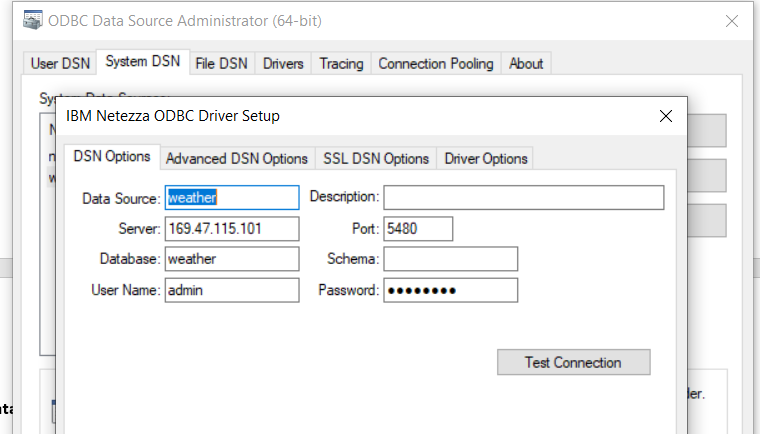Close the ODBC Data Source Administrator window
Screen dimensions: 760x434
[732, 21]
